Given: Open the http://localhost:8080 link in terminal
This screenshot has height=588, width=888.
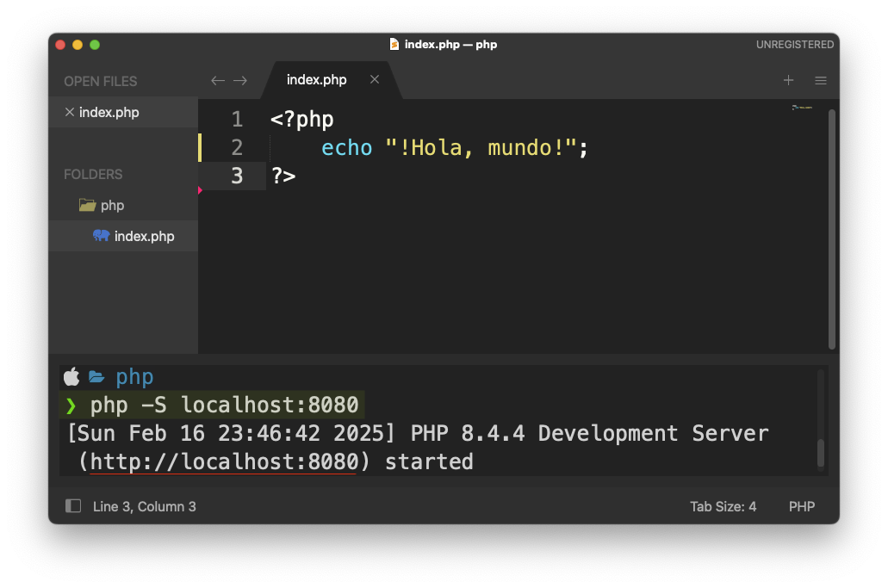Looking at the screenshot, I should click(x=223, y=461).
